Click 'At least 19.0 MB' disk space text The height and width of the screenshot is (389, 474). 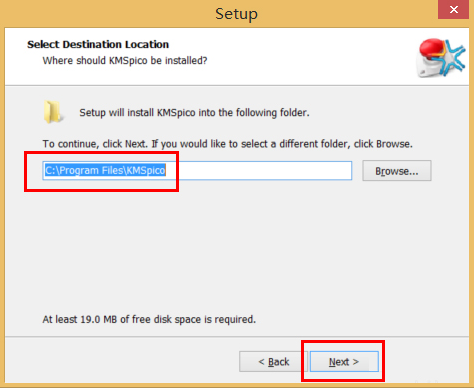[x=149, y=319]
